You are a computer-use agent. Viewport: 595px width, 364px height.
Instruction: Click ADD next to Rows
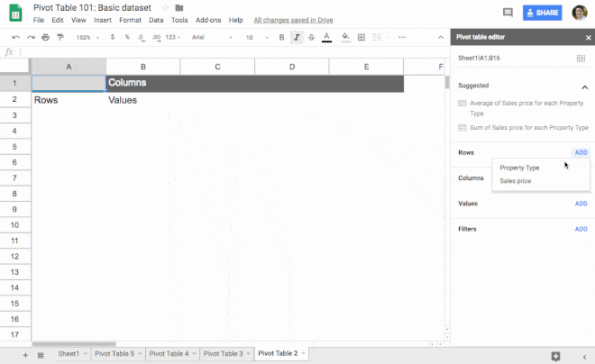click(581, 152)
